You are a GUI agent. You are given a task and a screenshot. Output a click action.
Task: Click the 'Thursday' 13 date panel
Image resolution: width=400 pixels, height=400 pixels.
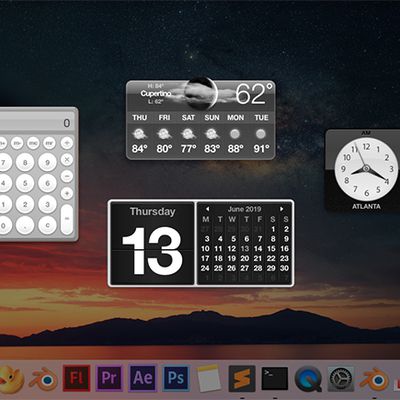click(x=152, y=243)
